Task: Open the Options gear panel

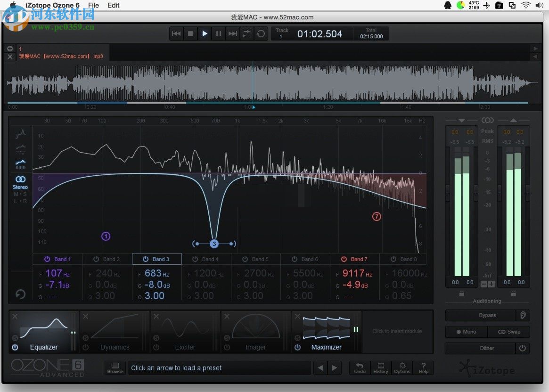Action: point(402,367)
